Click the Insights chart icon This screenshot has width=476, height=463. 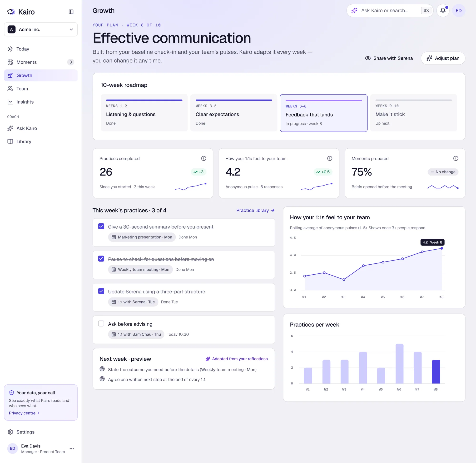tap(10, 102)
